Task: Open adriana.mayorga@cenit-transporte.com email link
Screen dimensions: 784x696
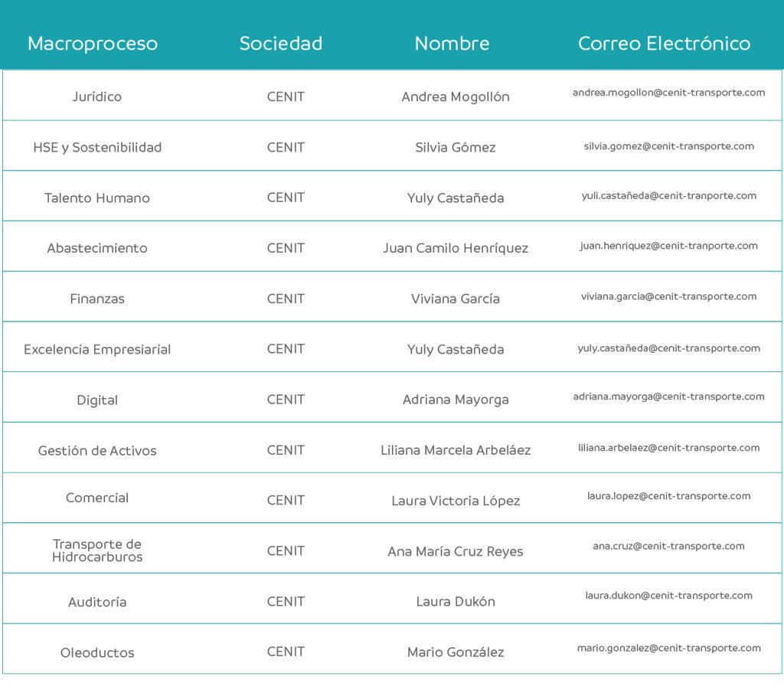Action: pyautogui.click(x=668, y=397)
